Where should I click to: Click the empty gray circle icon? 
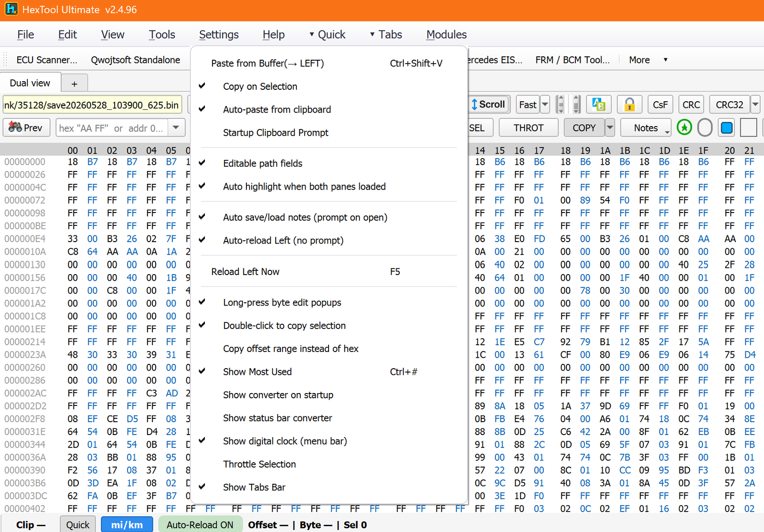[705, 128]
